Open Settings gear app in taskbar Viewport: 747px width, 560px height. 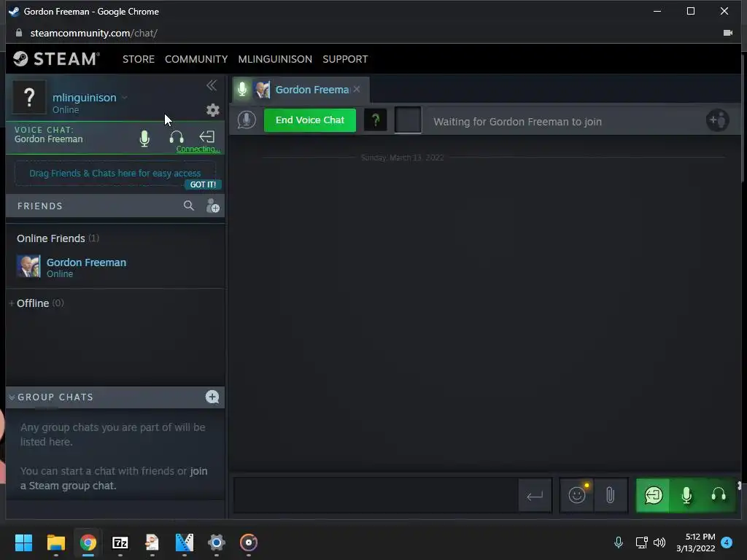point(216,542)
